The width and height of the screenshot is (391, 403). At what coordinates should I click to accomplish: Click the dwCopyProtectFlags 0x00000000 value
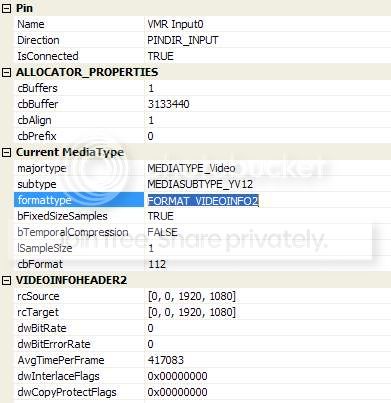[178, 392]
